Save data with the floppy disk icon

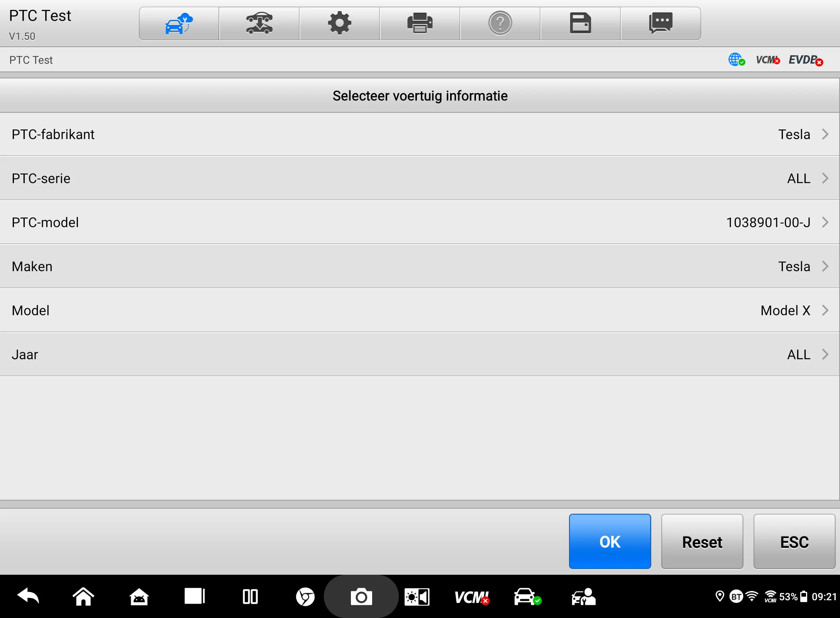tap(580, 24)
